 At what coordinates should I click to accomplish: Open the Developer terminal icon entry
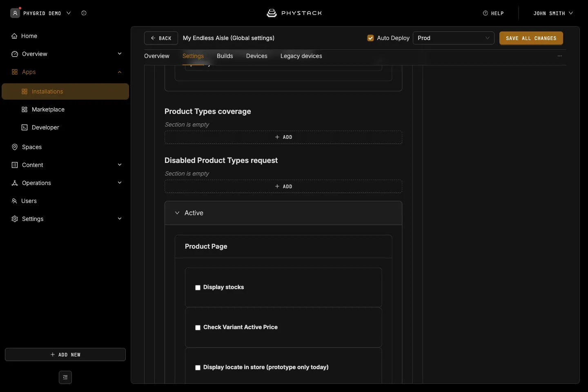tap(24, 127)
